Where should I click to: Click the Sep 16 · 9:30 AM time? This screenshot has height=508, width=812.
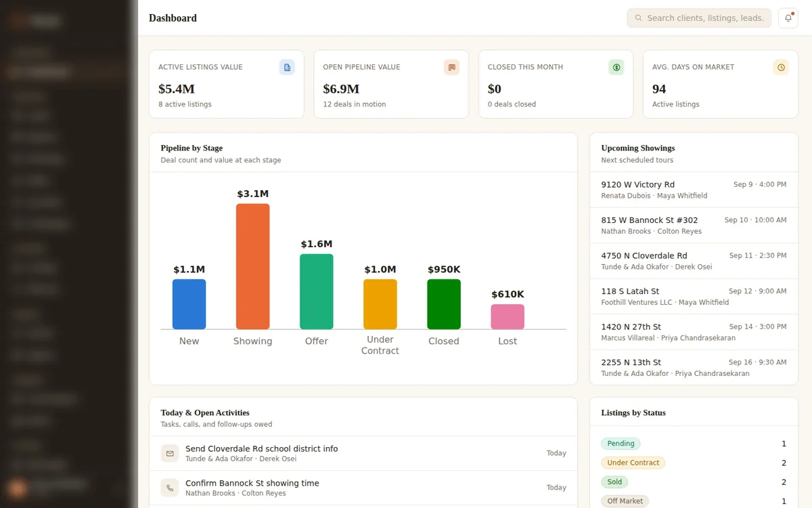(x=758, y=362)
